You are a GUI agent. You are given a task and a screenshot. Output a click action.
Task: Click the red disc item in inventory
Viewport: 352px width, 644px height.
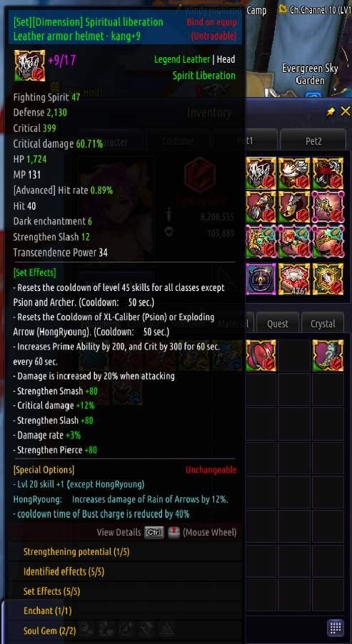pos(261,355)
